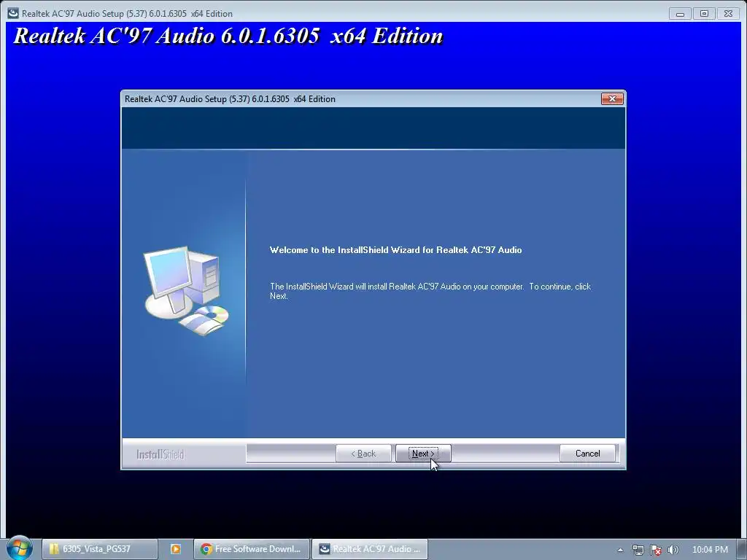Open the volume speaker tray icon
The width and height of the screenshot is (747, 560).
click(x=673, y=550)
